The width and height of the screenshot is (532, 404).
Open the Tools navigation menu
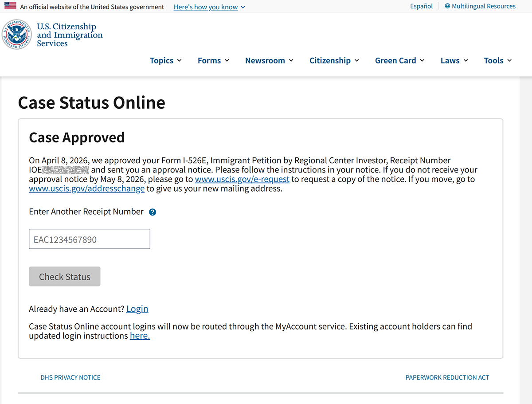point(498,61)
